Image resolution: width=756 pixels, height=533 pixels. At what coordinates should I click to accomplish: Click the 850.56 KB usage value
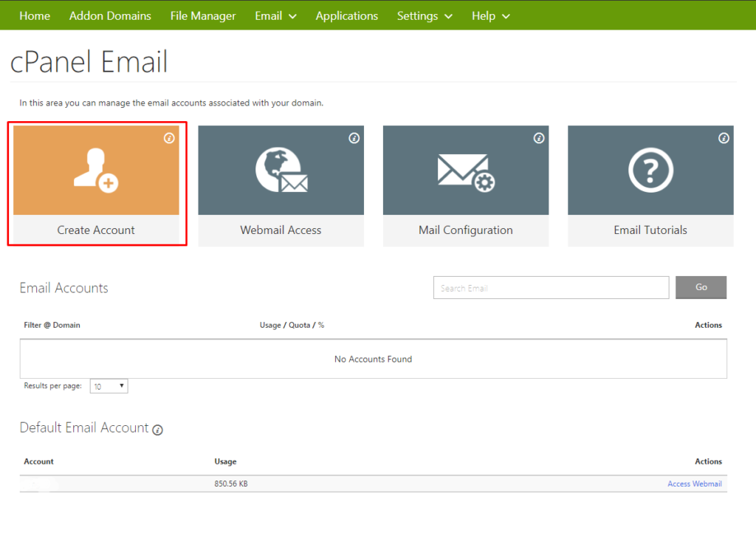(231, 484)
